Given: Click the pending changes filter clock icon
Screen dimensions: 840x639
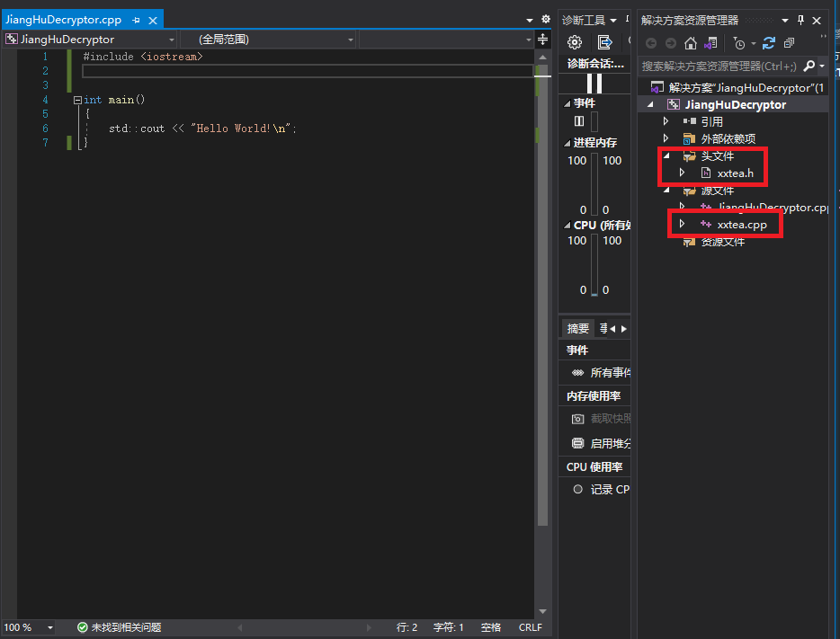Looking at the screenshot, I should [x=739, y=43].
